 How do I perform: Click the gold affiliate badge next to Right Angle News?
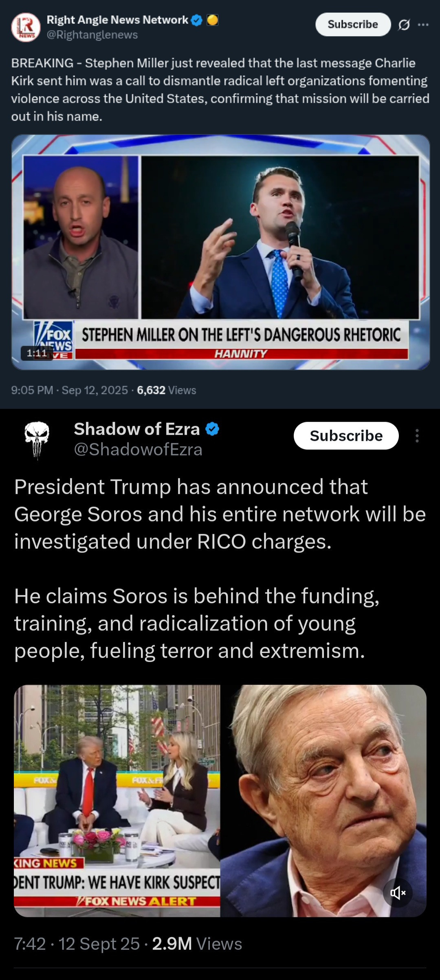click(x=213, y=20)
